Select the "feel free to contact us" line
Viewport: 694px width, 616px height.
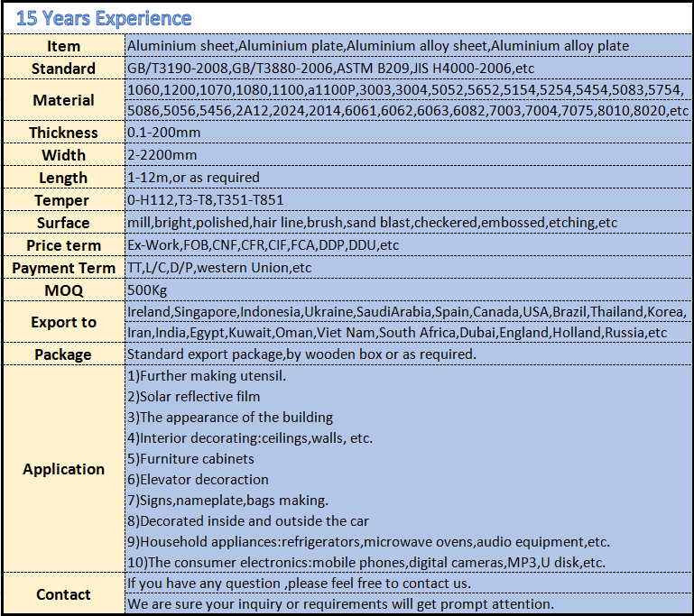pyautogui.click(x=299, y=584)
